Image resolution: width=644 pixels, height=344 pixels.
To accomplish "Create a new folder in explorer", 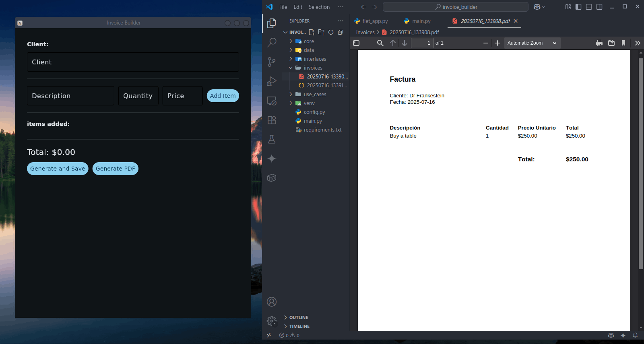I will click(x=321, y=32).
